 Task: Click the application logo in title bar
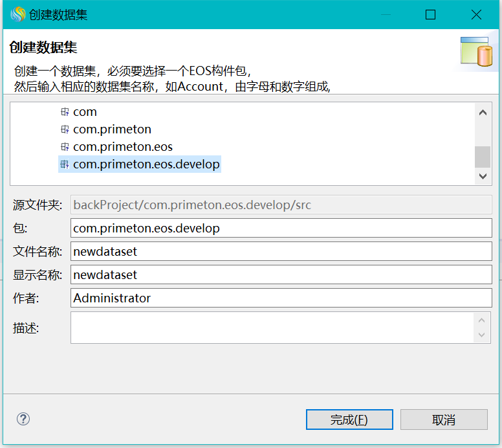pos(17,14)
